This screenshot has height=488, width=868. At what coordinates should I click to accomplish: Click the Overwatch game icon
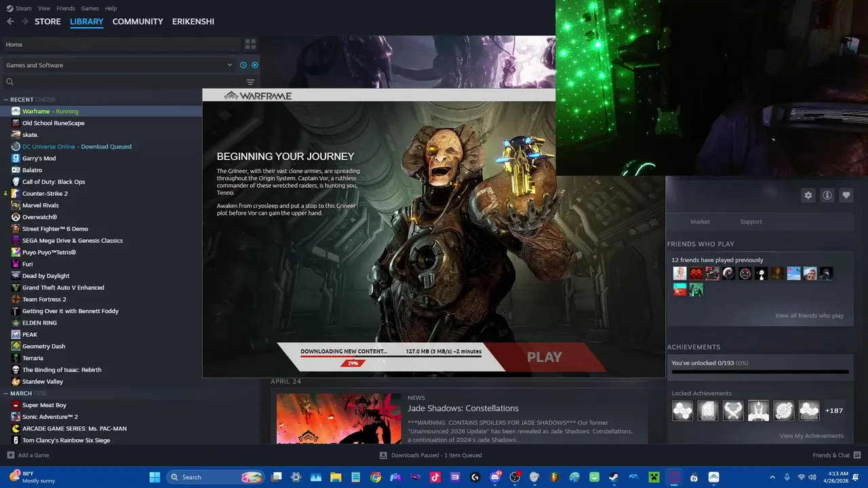pos(16,217)
